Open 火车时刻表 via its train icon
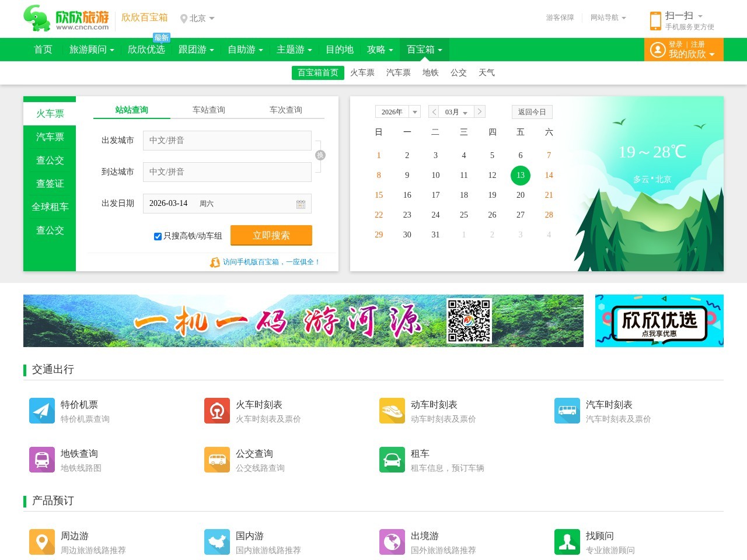Screen dimensions: 747x560 click(217, 411)
